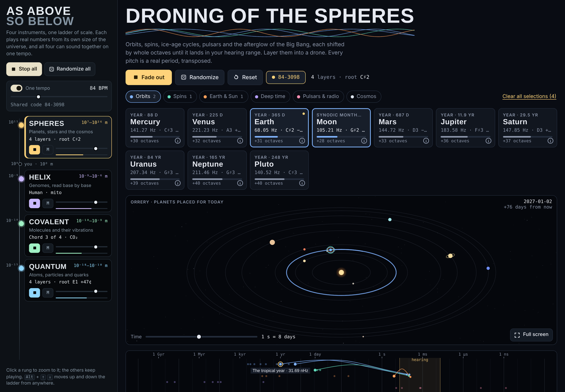This screenshot has height=392, width=565.
Task: Copy the 84-3098 share code chip
Action: (x=286, y=77)
